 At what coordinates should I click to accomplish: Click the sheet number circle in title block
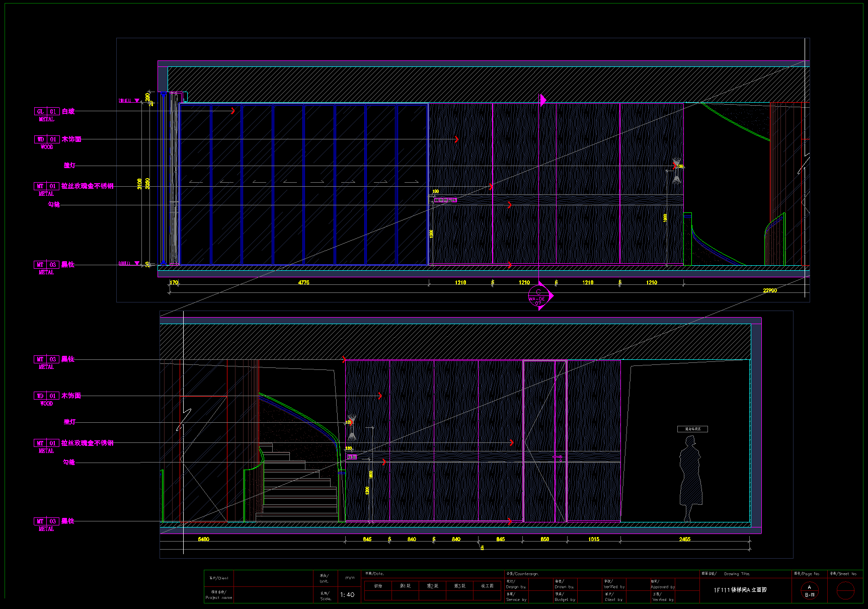pos(845,591)
